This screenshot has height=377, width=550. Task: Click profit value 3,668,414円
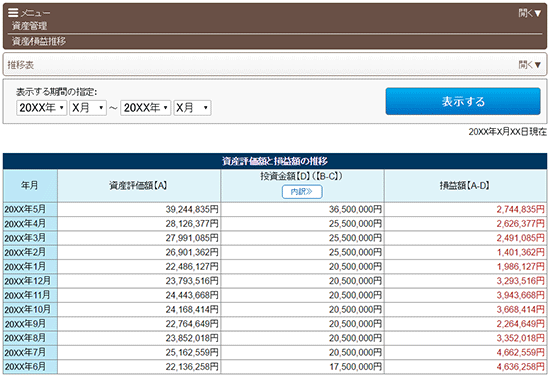coord(521,310)
